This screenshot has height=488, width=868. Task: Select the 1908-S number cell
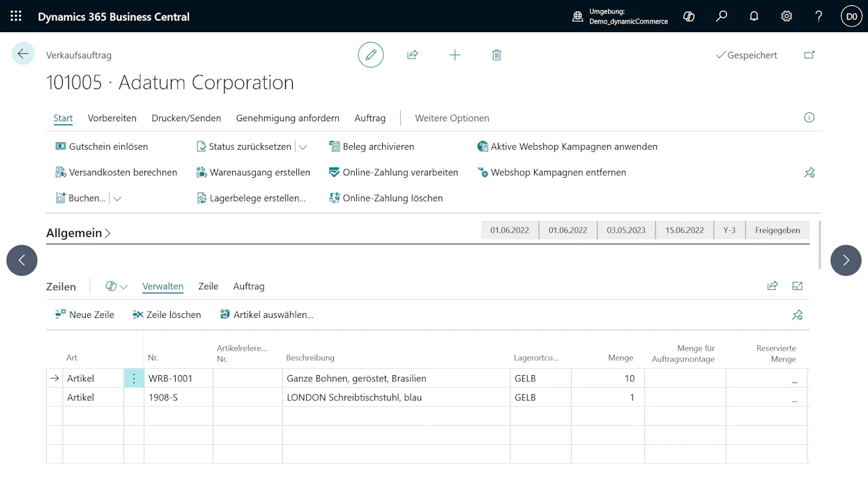point(178,397)
